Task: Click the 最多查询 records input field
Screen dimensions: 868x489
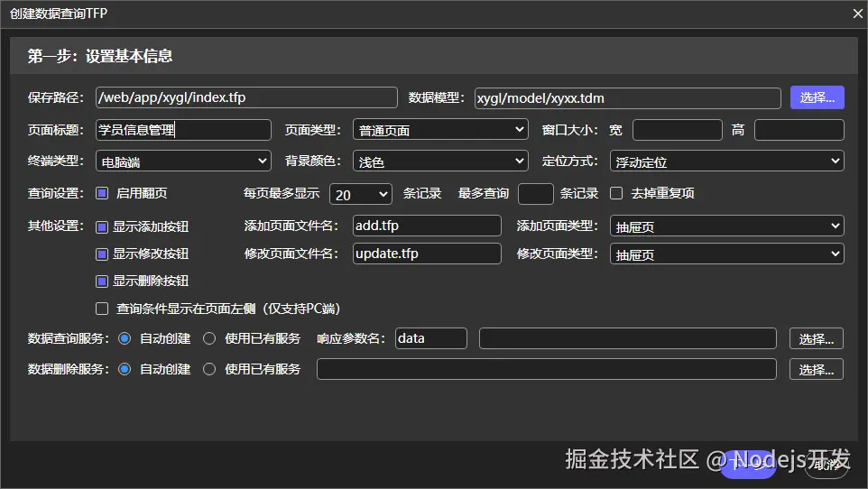Action: coord(535,194)
